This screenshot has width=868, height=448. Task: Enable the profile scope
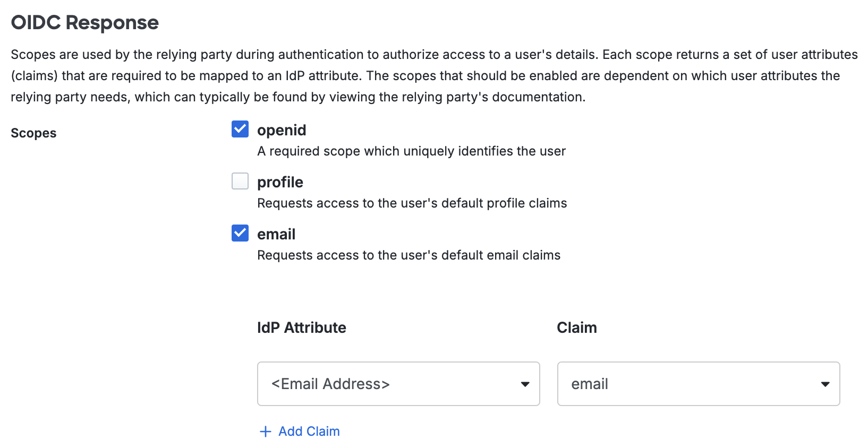tap(240, 181)
